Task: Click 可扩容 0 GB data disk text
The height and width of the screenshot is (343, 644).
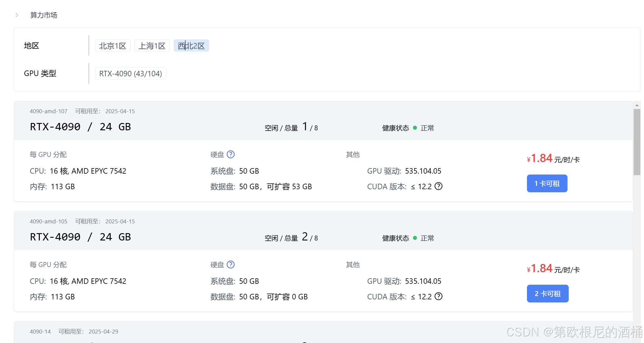Action: (287, 297)
